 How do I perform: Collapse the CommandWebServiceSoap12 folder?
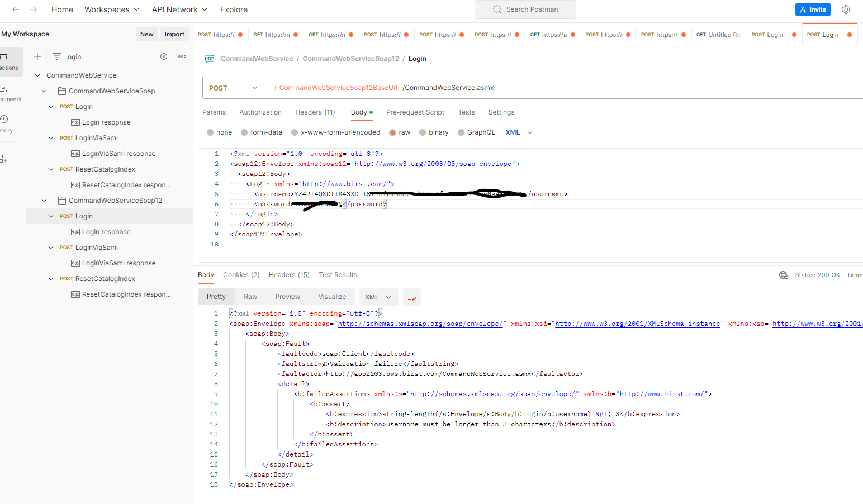point(44,201)
